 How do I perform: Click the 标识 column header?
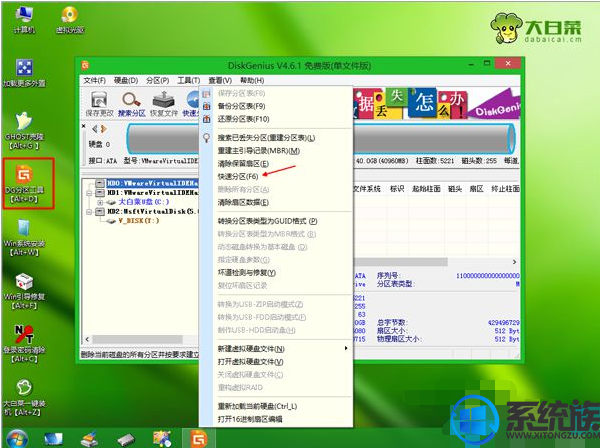point(397,189)
